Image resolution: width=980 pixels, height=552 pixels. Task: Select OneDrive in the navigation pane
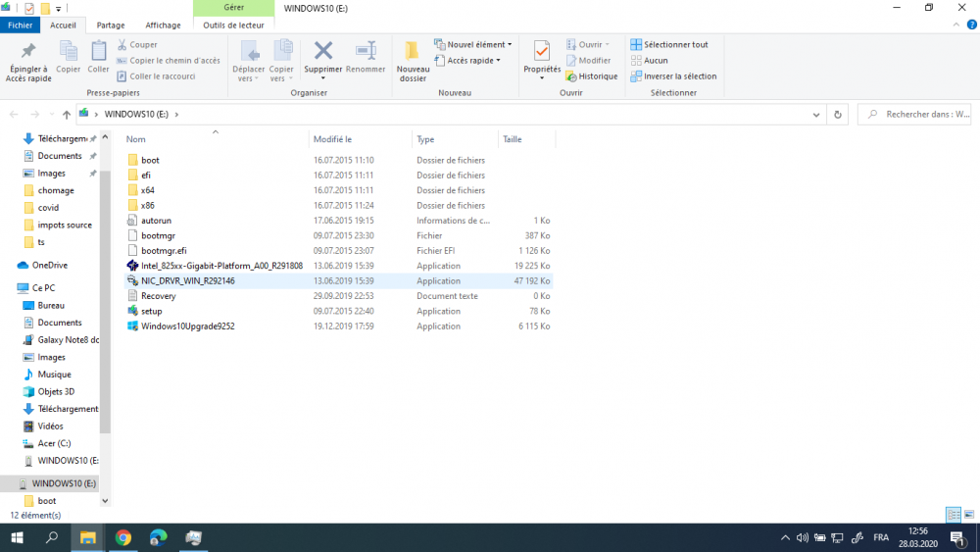click(50, 265)
